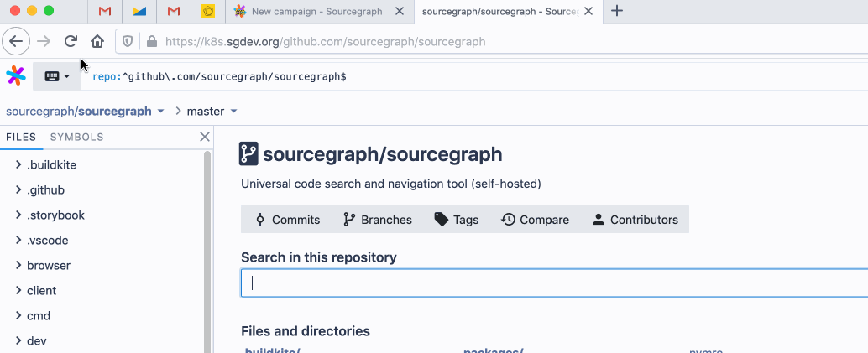Click the repo: search query field
The width and height of the screenshot is (868, 353).
click(x=474, y=76)
